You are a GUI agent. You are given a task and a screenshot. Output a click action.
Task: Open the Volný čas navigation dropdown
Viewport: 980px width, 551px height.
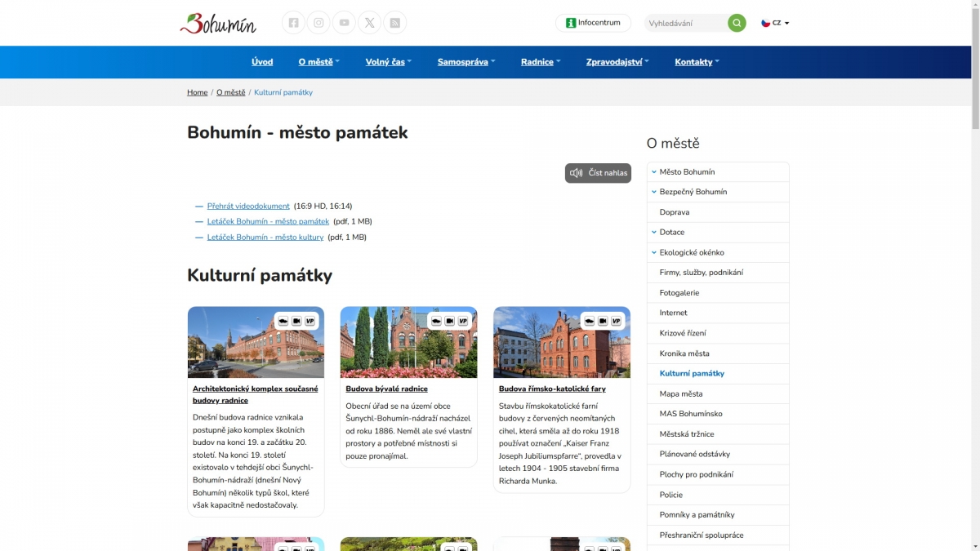[389, 62]
